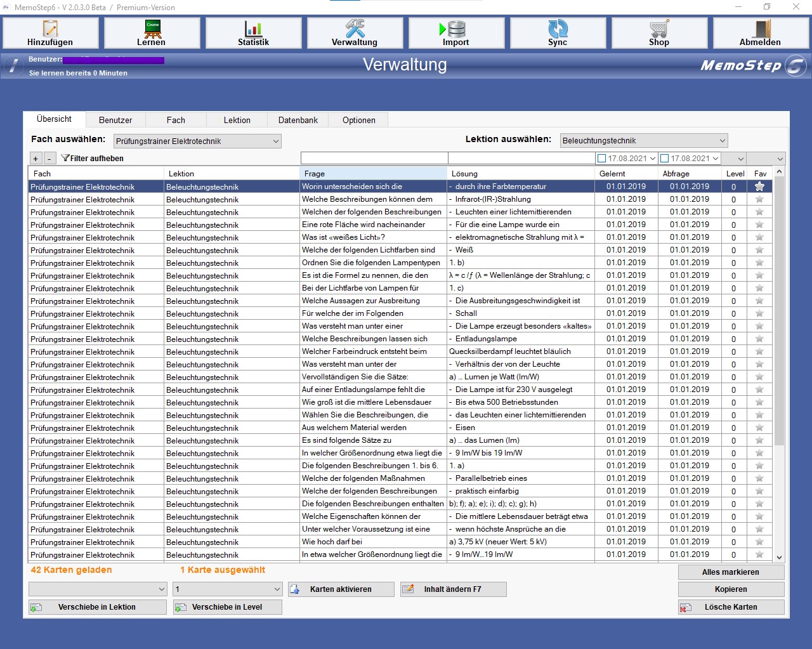Sort by the Level column header
This screenshot has width=812, height=649.
[x=735, y=173]
